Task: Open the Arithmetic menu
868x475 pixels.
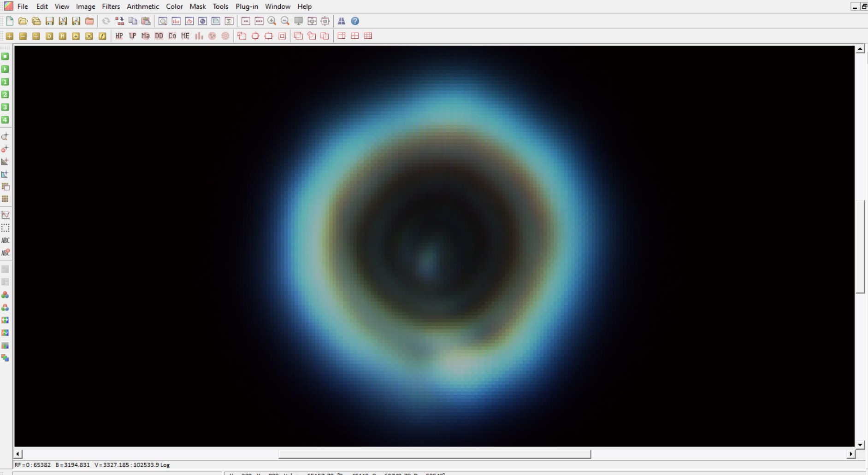Action: tap(143, 6)
